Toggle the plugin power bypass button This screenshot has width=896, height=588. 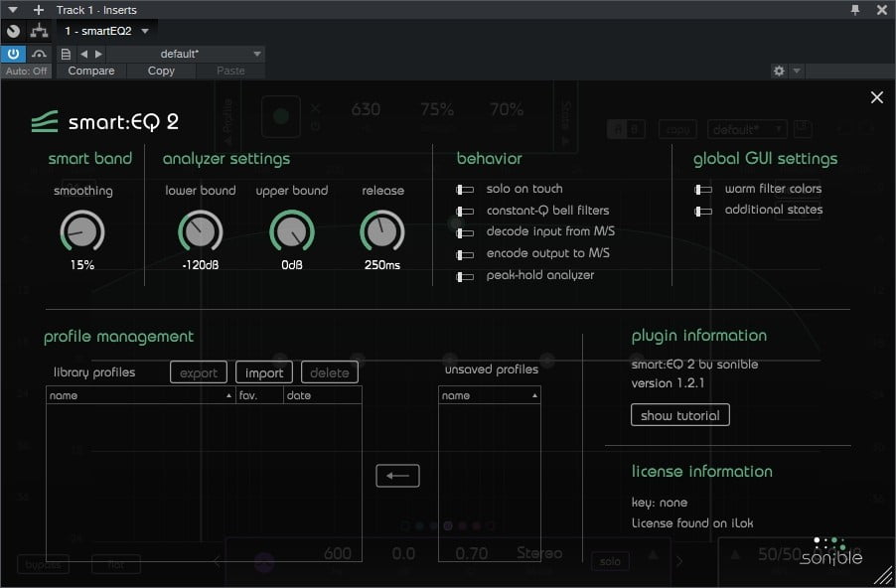(13, 54)
